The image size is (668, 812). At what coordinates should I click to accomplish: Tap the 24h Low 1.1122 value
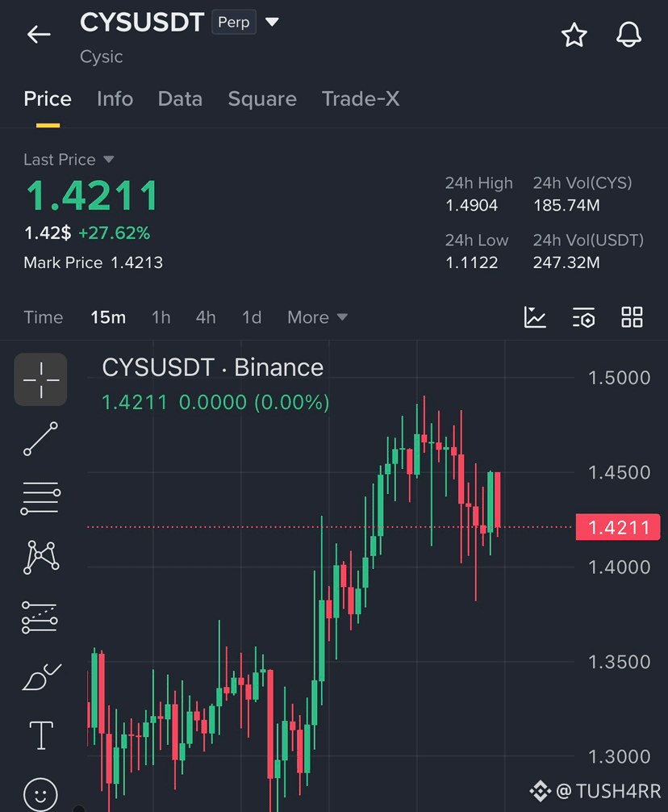(x=471, y=262)
